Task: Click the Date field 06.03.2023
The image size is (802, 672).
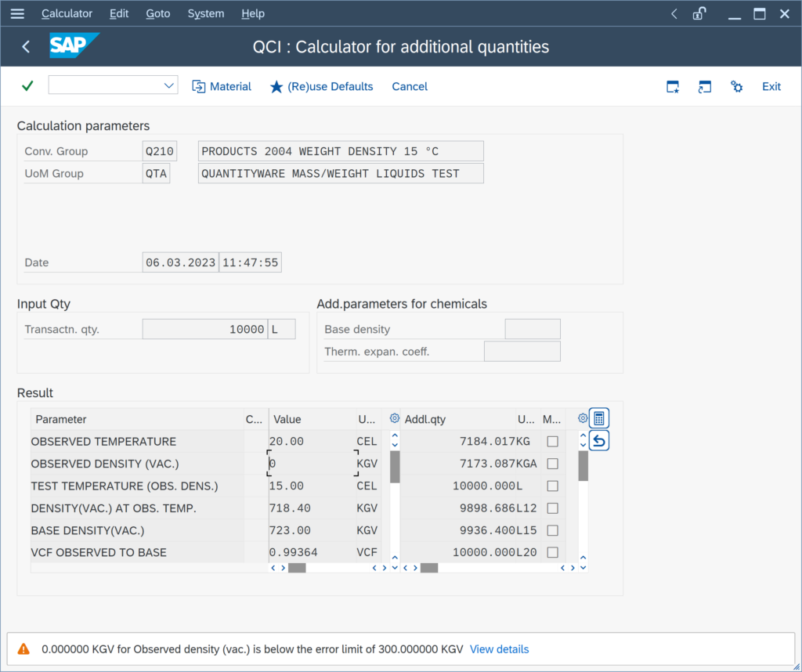Action: 181,262
